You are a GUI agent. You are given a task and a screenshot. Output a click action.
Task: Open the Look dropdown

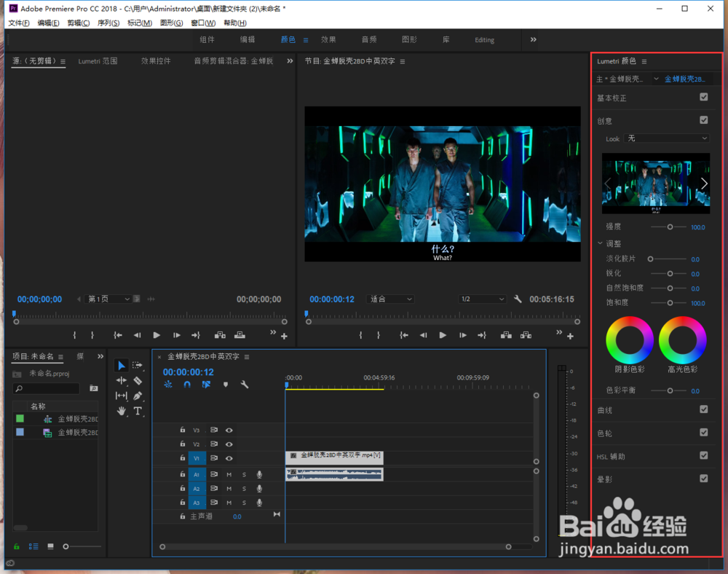click(667, 138)
